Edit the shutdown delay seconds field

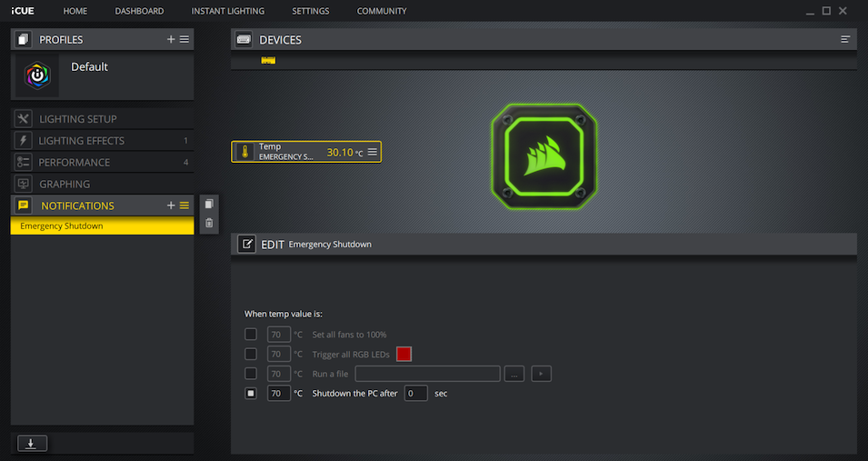click(415, 394)
